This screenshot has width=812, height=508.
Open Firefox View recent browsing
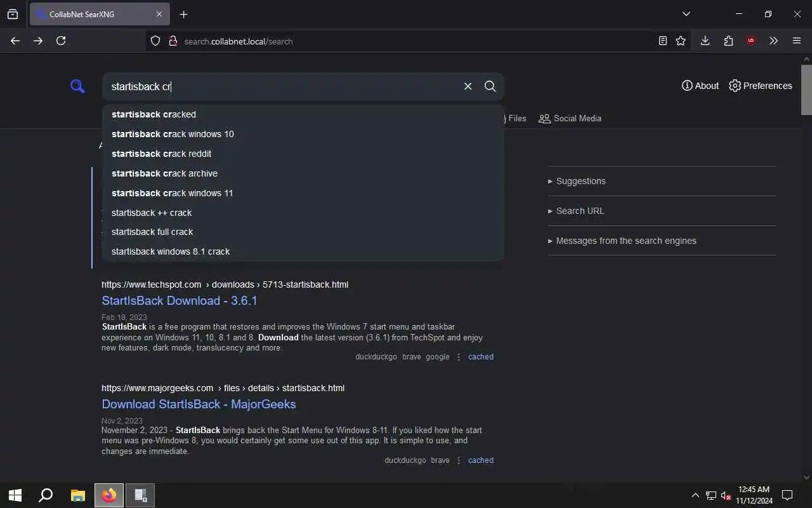(x=13, y=14)
